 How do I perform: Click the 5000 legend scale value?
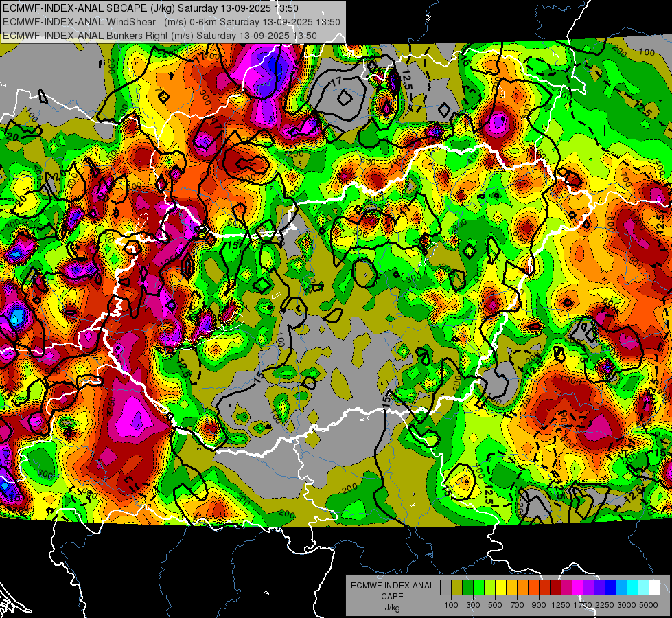point(649,605)
